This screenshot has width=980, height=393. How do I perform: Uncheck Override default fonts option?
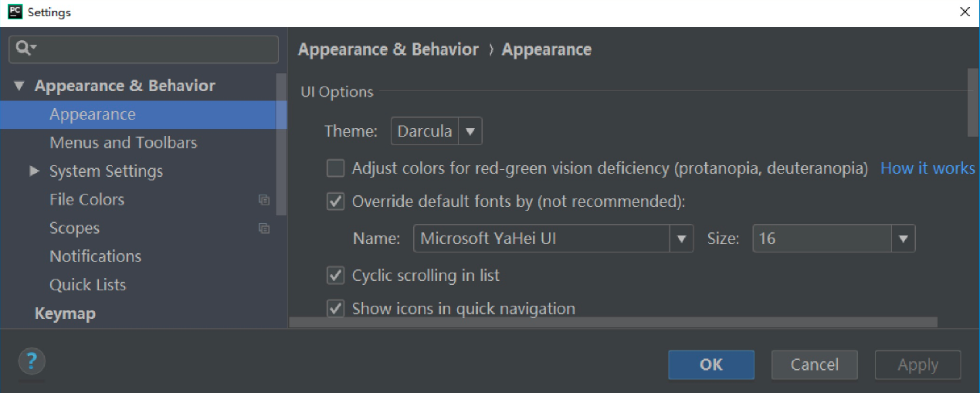point(336,202)
